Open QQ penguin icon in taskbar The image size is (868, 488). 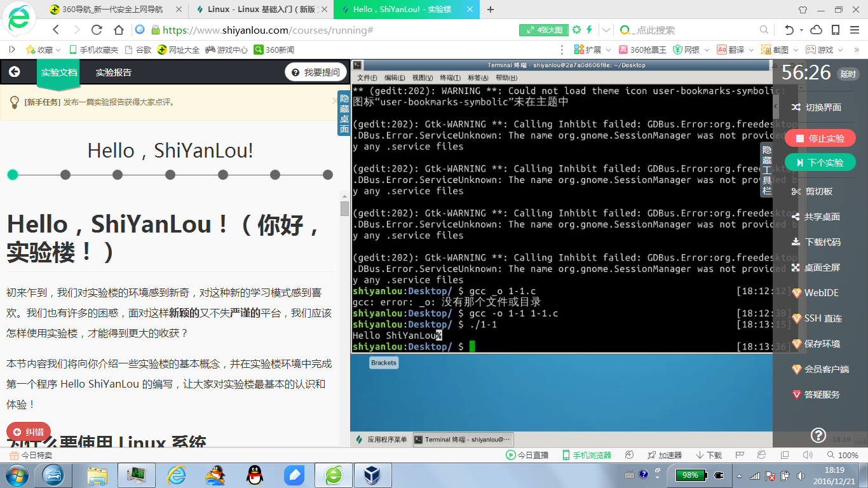255,475
